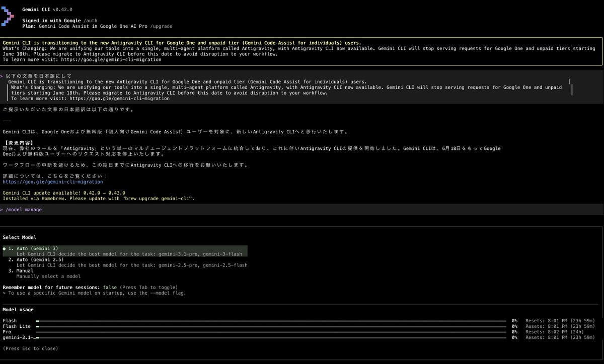
Task: Click the ご提示いただいた文章 response line
Action: pyautogui.click(x=68, y=110)
